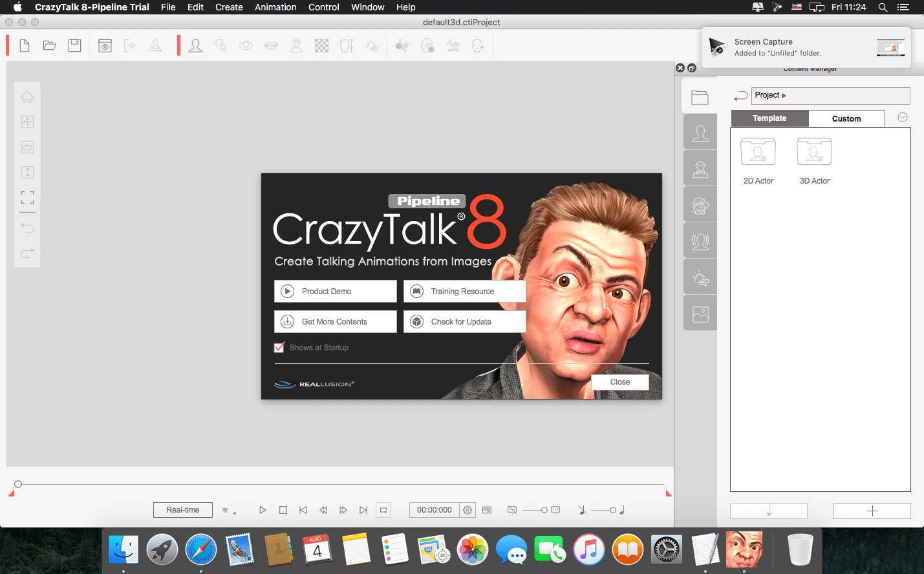This screenshot has width=924, height=574.
Task: Toggle the Real-time playback mode button
Action: pyautogui.click(x=183, y=510)
